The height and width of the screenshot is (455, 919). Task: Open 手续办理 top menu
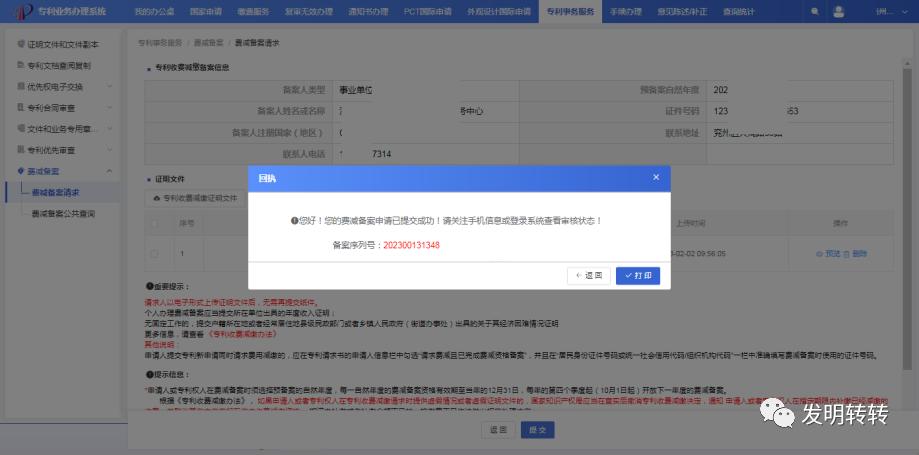[x=625, y=12]
